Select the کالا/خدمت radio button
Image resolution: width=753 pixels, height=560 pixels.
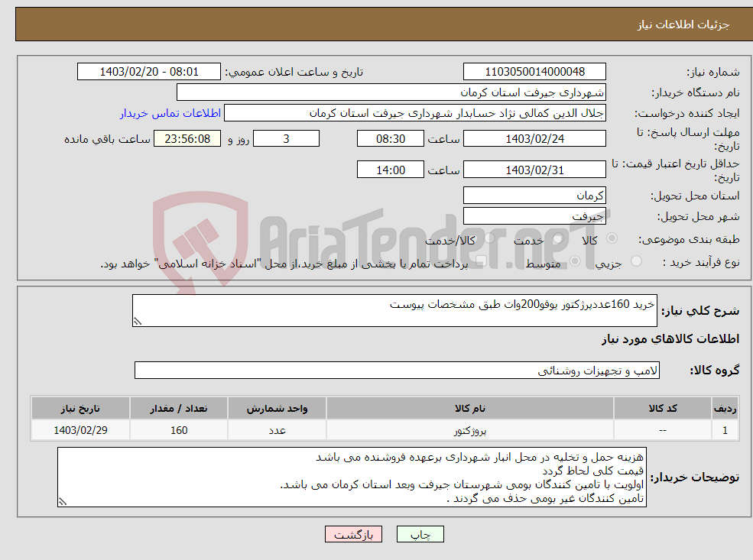pos(489,238)
